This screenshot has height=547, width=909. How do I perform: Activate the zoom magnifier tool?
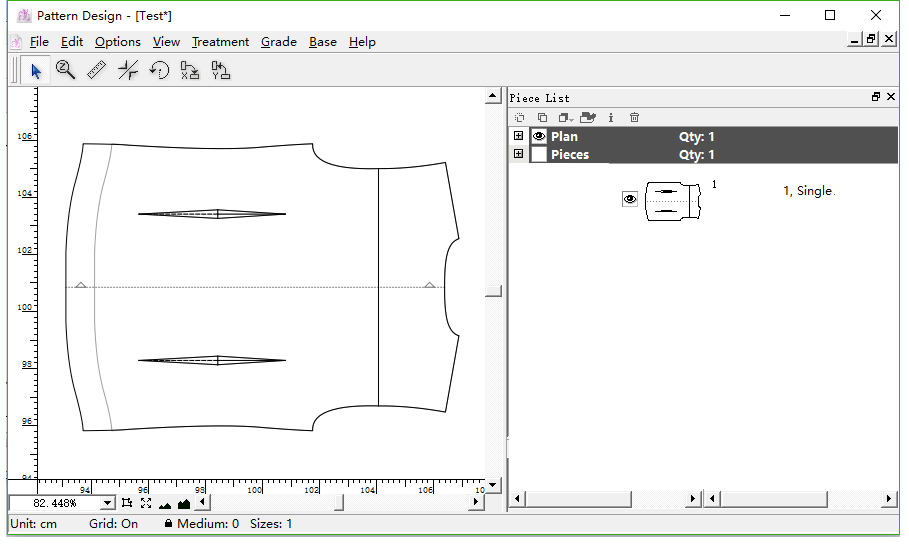point(66,71)
